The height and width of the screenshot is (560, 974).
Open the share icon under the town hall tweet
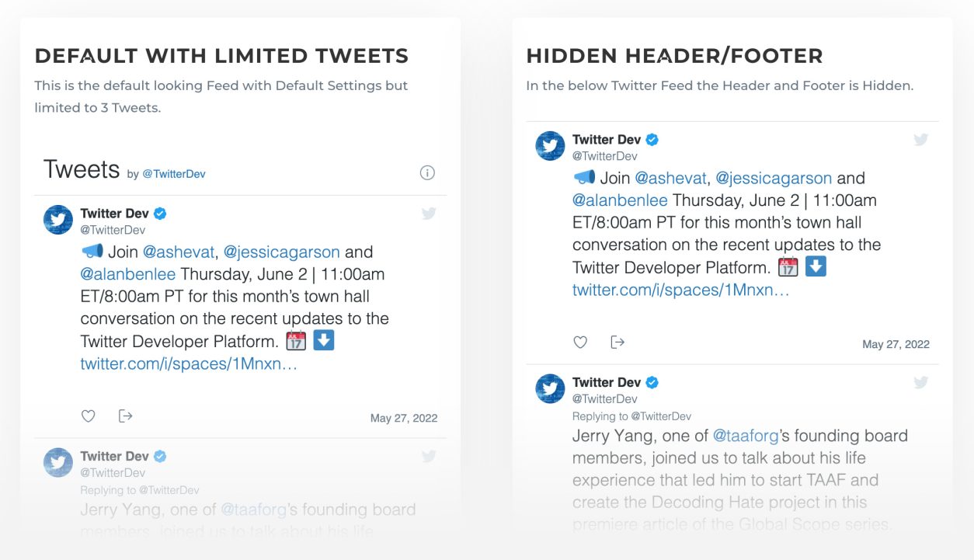click(125, 416)
